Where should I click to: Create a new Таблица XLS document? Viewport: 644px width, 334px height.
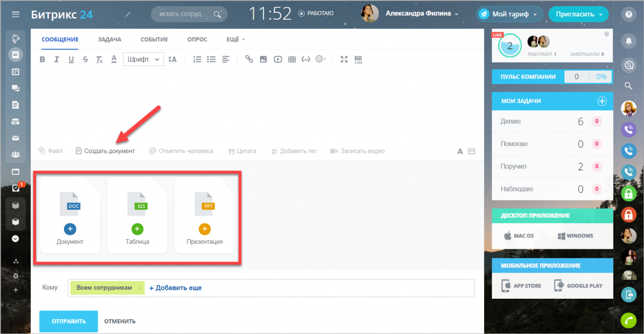coord(137,229)
